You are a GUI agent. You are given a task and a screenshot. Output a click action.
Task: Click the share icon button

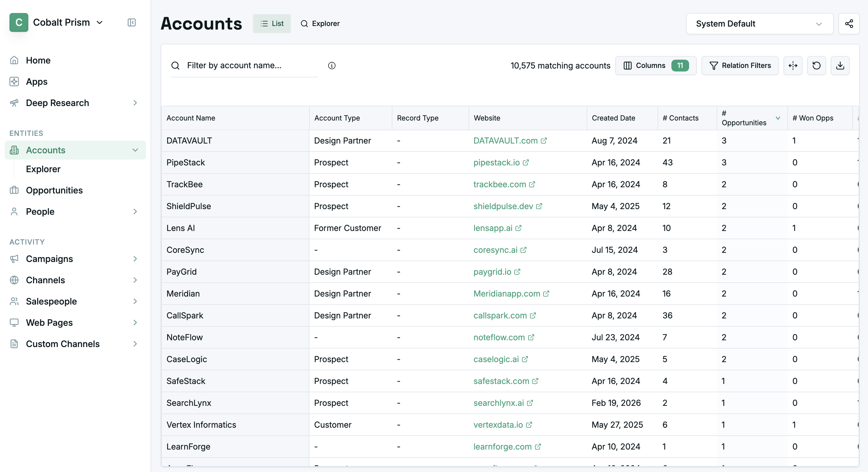[849, 24]
